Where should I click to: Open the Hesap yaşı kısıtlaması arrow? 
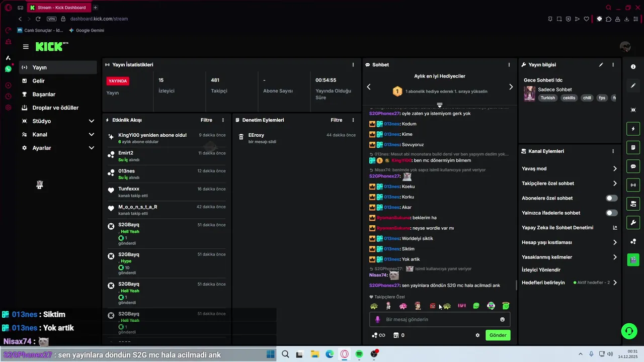(x=615, y=242)
